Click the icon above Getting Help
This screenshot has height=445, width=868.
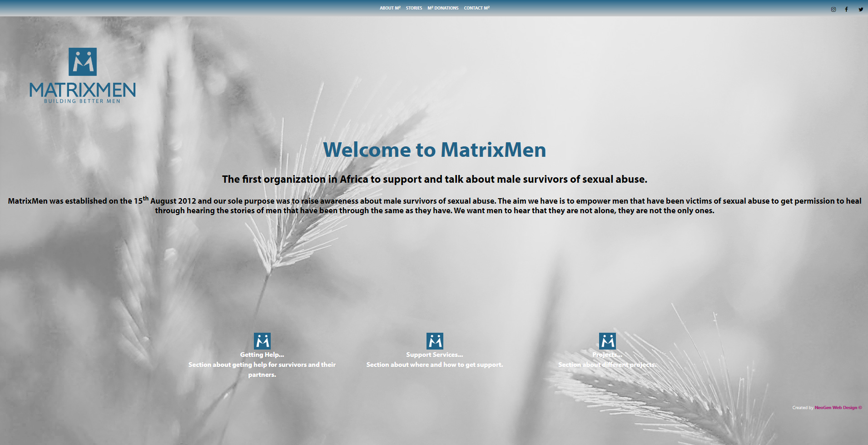point(262,341)
